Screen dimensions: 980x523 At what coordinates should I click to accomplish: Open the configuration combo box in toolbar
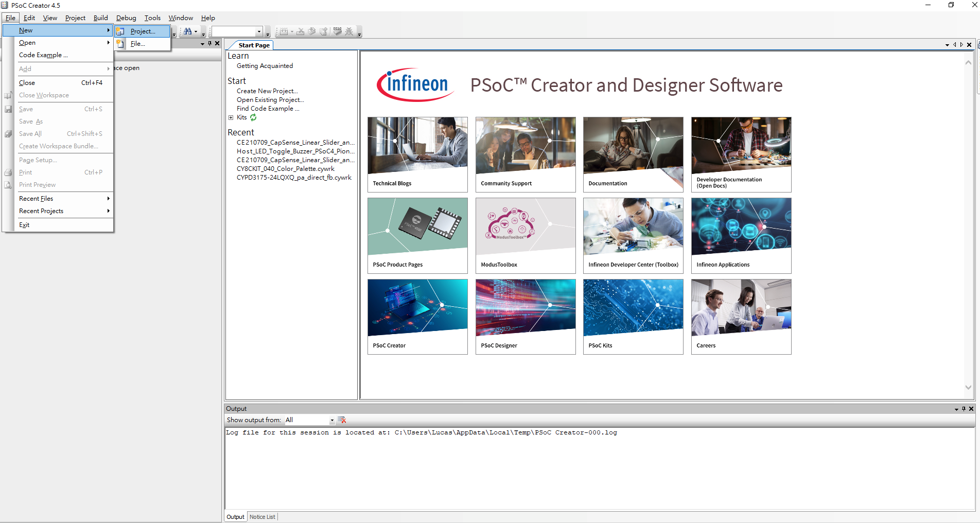[x=259, y=32]
